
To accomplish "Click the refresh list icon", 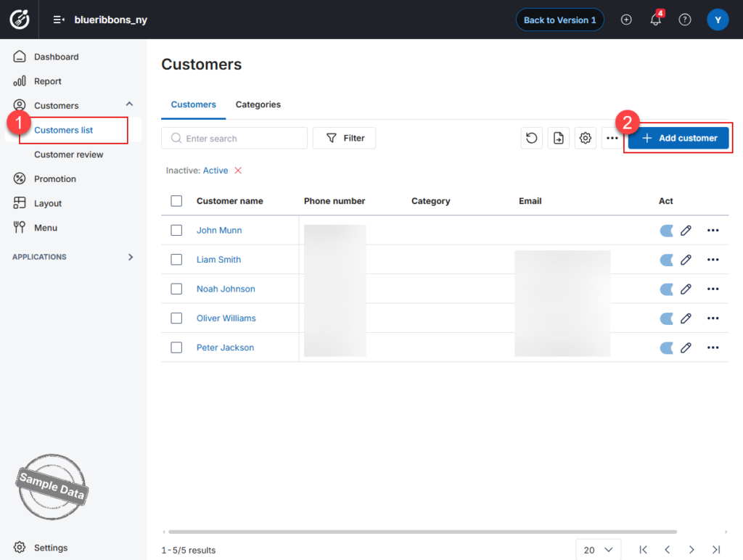I will pos(531,138).
